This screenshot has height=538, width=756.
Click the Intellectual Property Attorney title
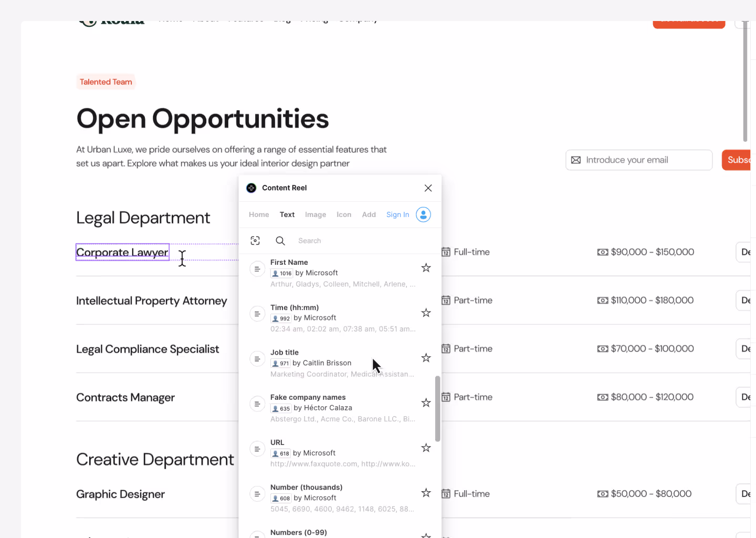point(152,301)
